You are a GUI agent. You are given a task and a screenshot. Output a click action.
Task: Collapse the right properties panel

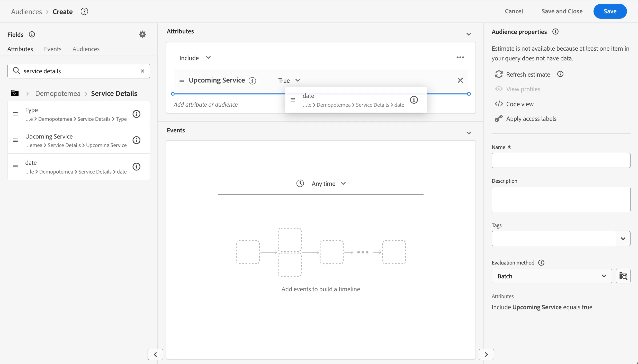486,354
